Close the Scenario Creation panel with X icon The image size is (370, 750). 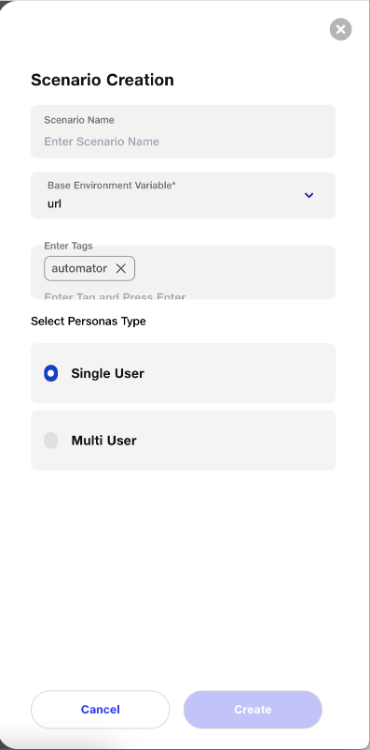(x=340, y=30)
